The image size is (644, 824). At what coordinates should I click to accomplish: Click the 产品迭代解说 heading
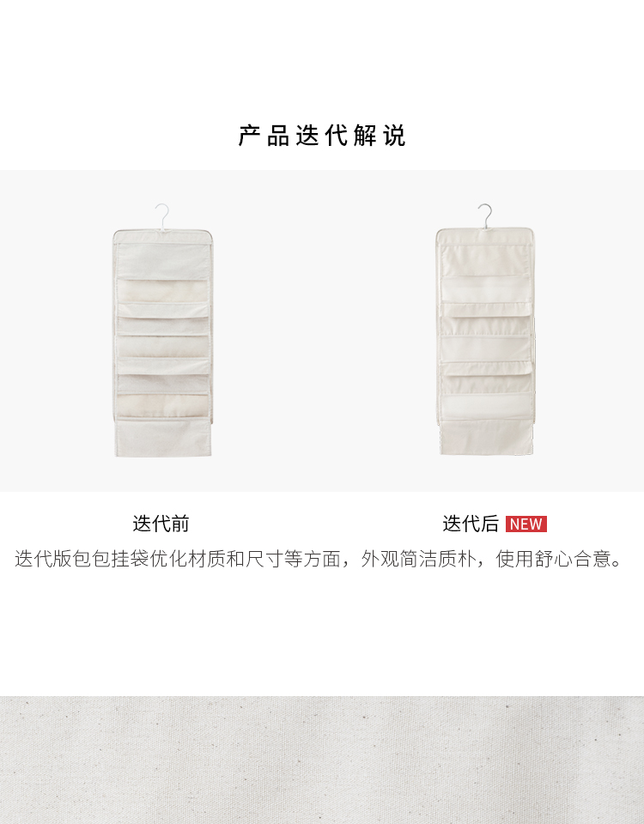[322, 136]
